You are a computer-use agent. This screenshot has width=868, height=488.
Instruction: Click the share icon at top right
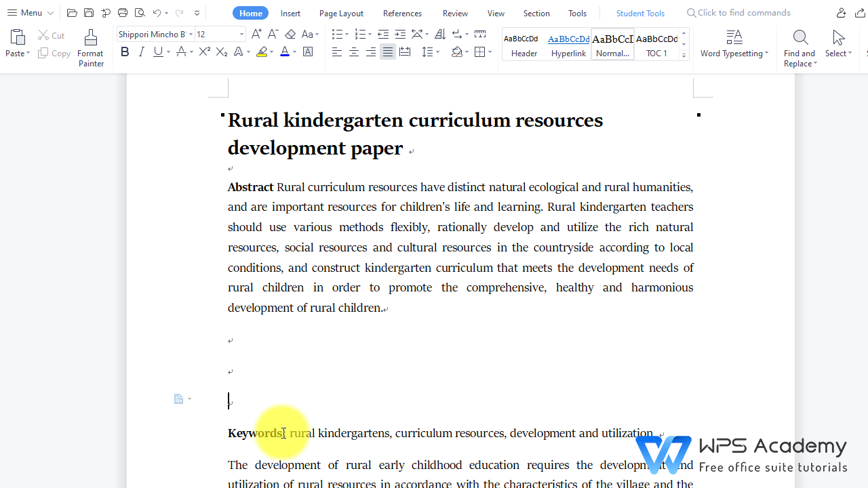(861, 13)
